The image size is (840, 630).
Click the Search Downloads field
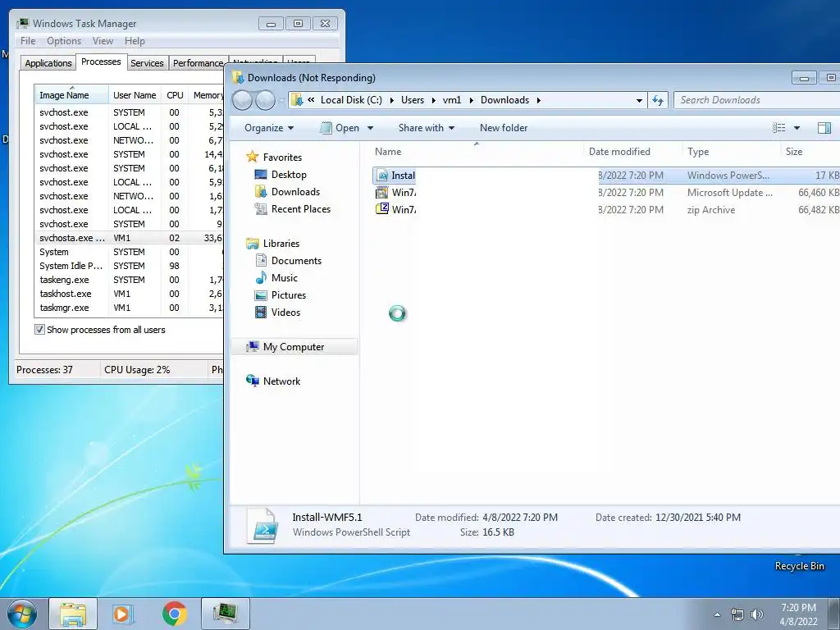coord(756,100)
